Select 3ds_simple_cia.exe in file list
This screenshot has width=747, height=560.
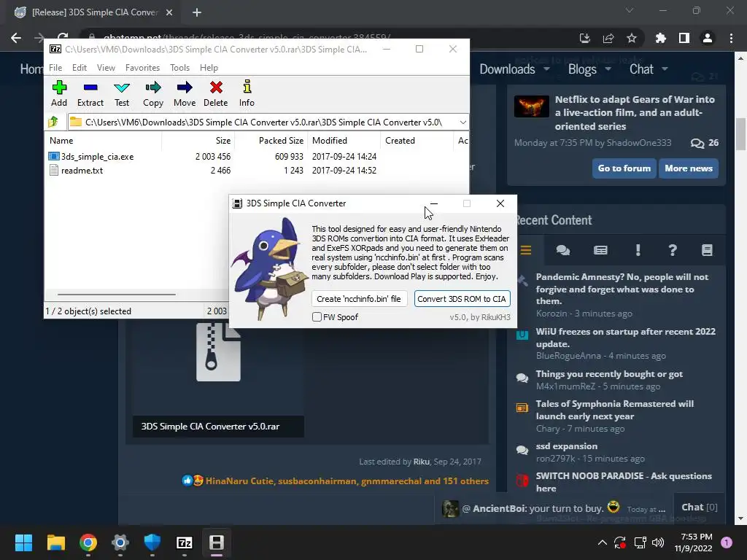click(x=97, y=157)
